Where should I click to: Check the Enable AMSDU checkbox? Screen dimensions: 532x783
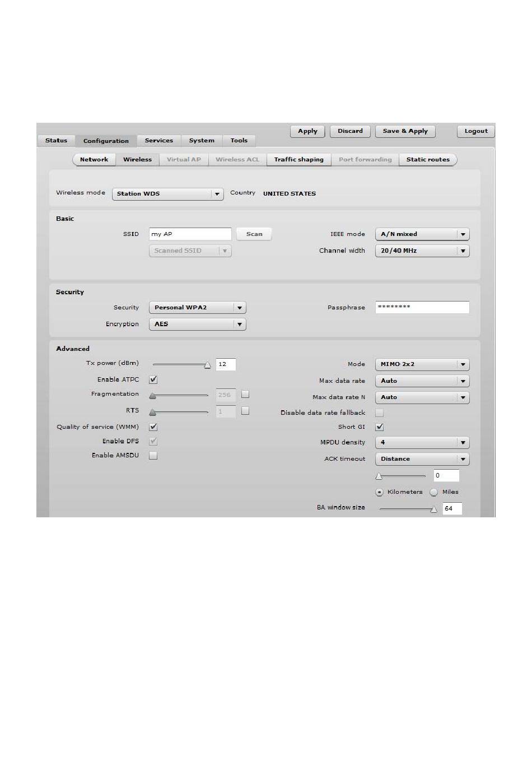click(x=153, y=456)
